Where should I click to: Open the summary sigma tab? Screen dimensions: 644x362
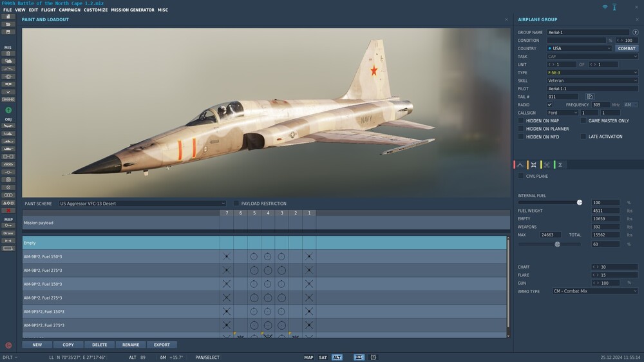tap(560, 165)
